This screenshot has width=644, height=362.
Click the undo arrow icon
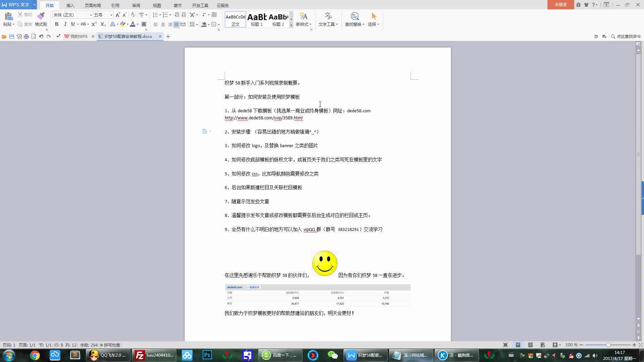[x=41, y=37]
